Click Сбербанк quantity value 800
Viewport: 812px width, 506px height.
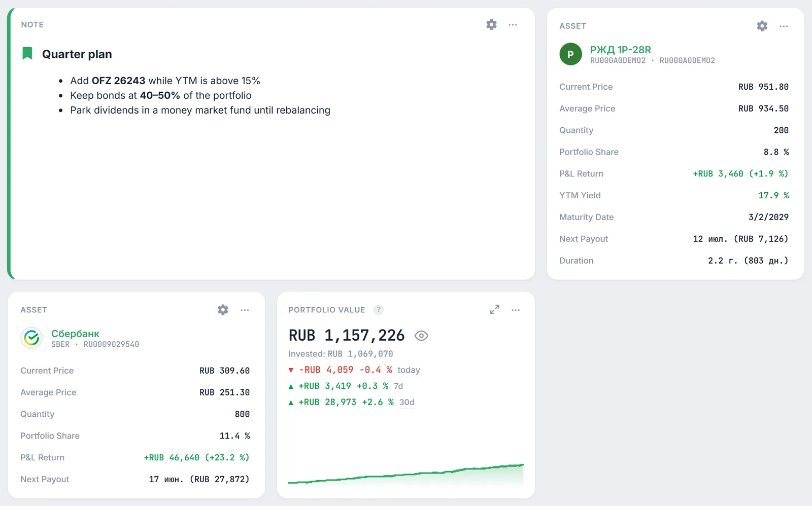click(x=242, y=414)
